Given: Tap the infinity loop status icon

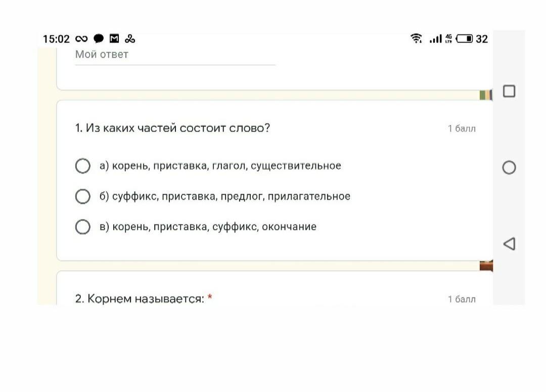Looking at the screenshot, I should (x=81, y=38).
